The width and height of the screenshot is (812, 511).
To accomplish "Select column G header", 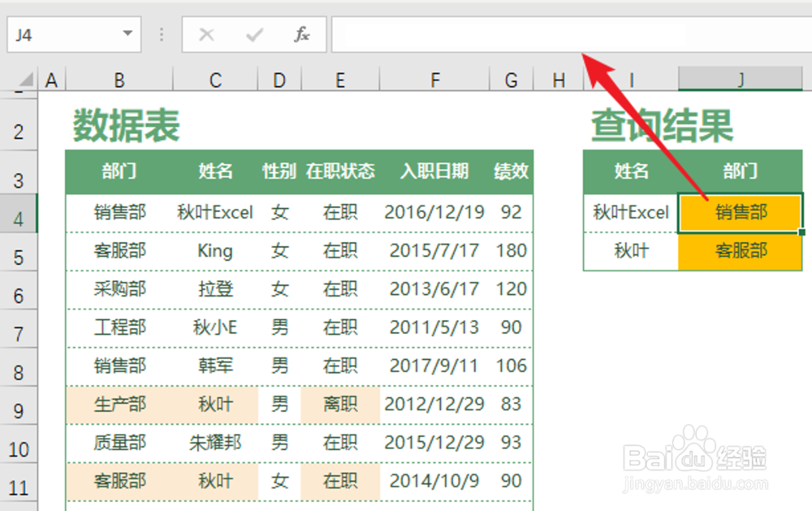I will click(511, 80).
